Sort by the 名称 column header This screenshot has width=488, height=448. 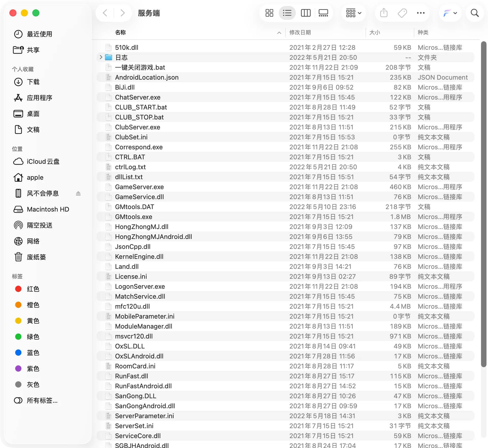pyautogui.click(x=120, y=33)
